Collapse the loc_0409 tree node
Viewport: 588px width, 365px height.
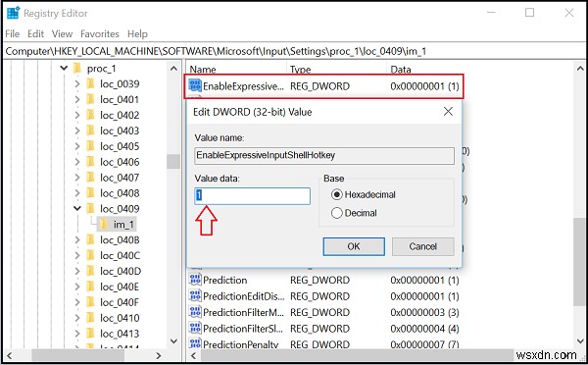[77, 208]
